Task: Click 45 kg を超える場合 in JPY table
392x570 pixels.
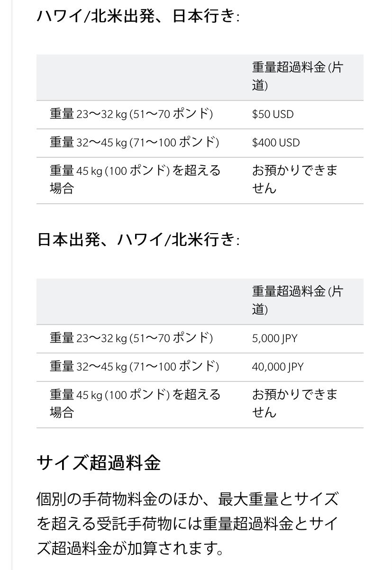Action: click(x=135, y=403)
